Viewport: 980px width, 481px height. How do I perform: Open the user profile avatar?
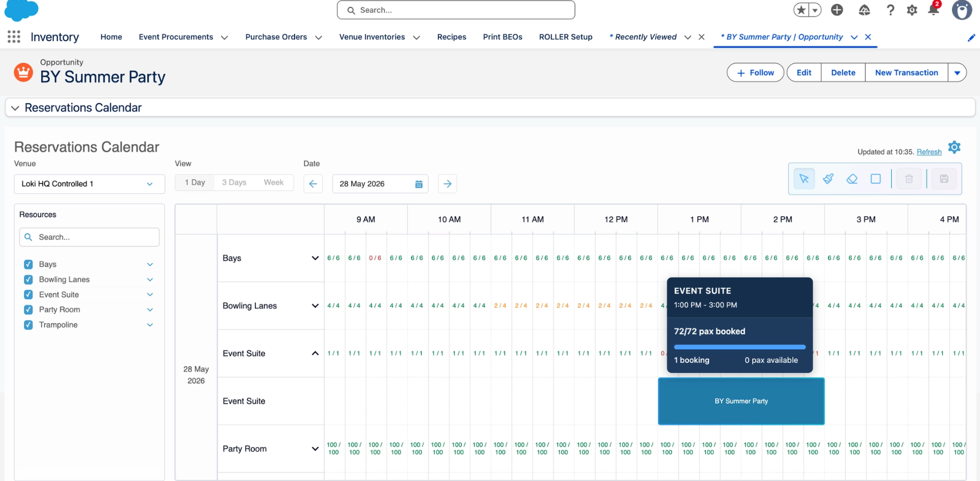pos(962,10)
